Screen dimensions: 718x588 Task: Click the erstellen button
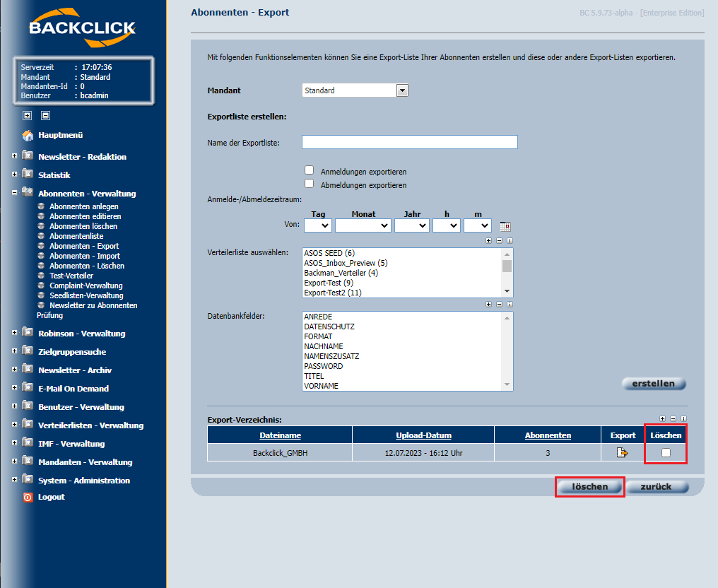[654, 383]
